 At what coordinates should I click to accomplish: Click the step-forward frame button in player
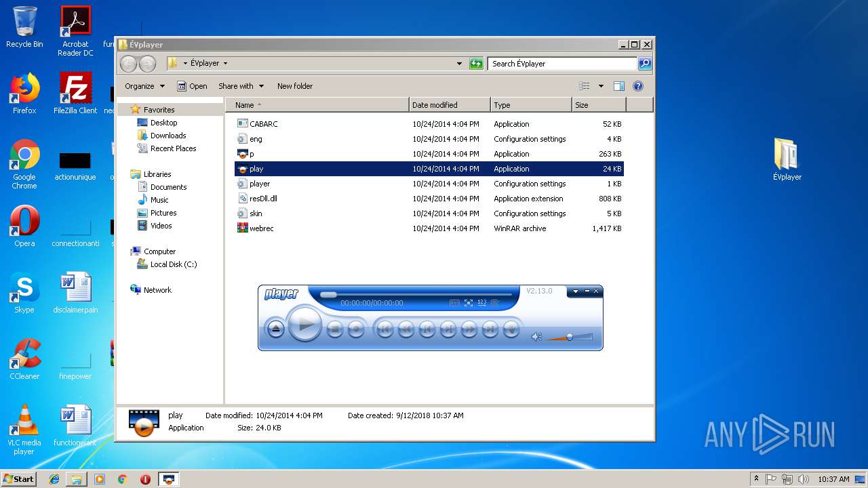(x=448, y=329)
